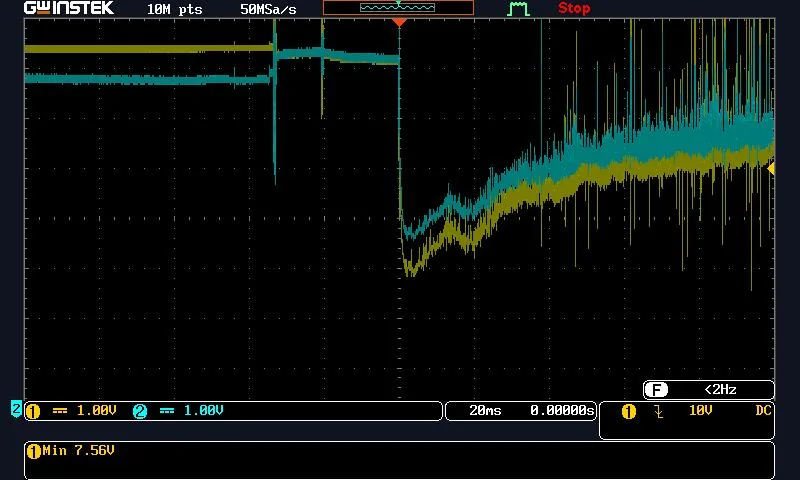Click the 10M pts memory depth readout
The width and height of the screenshot is (800, 480).
[174, 9]
